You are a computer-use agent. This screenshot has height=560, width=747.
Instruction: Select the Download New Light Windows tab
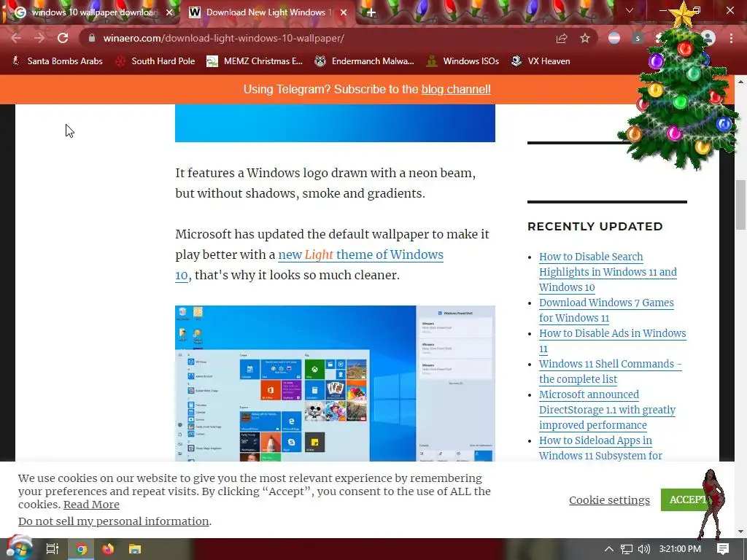click(x=267, y=12)
